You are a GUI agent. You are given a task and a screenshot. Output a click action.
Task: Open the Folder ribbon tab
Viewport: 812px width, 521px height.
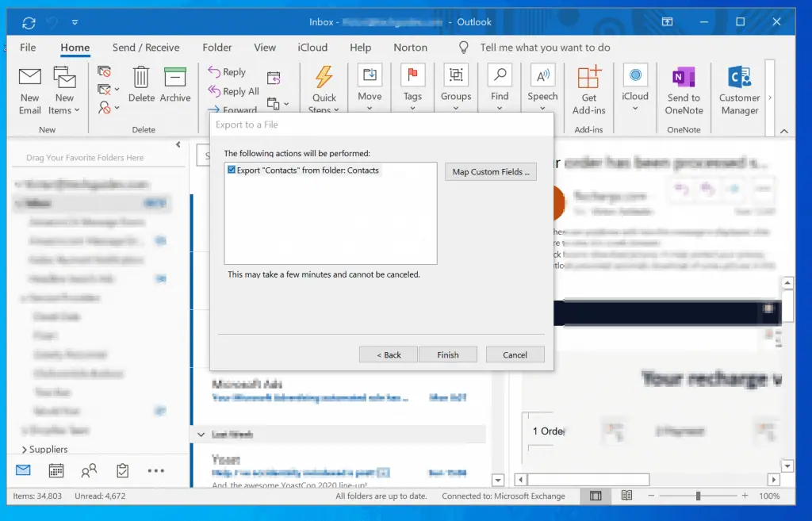click(217, 47)
